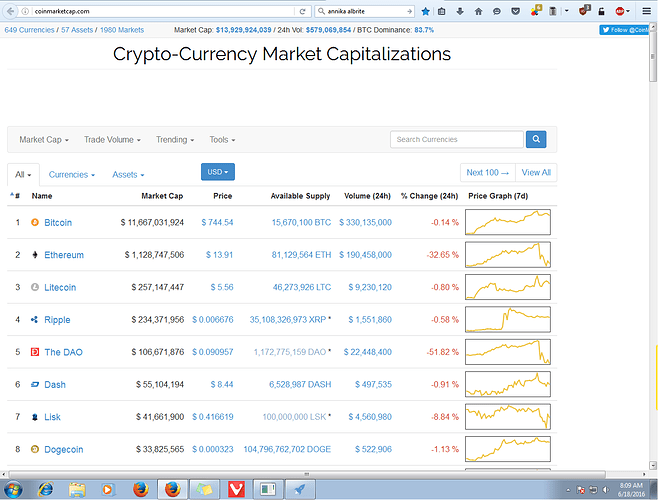The height and width of the screenshot is (500, 658).
Task: Open The DAO 7d price graph
Action: tap(508, 352)
